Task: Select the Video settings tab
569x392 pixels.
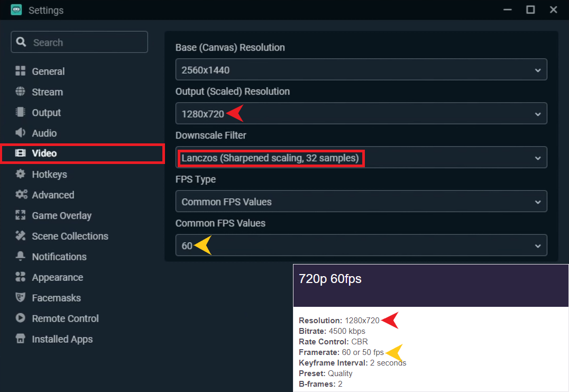Action: tap(44, 153)
